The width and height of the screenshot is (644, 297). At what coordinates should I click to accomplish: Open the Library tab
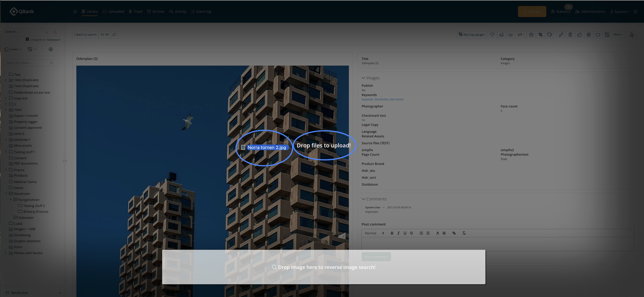click(x=90, y=12)
